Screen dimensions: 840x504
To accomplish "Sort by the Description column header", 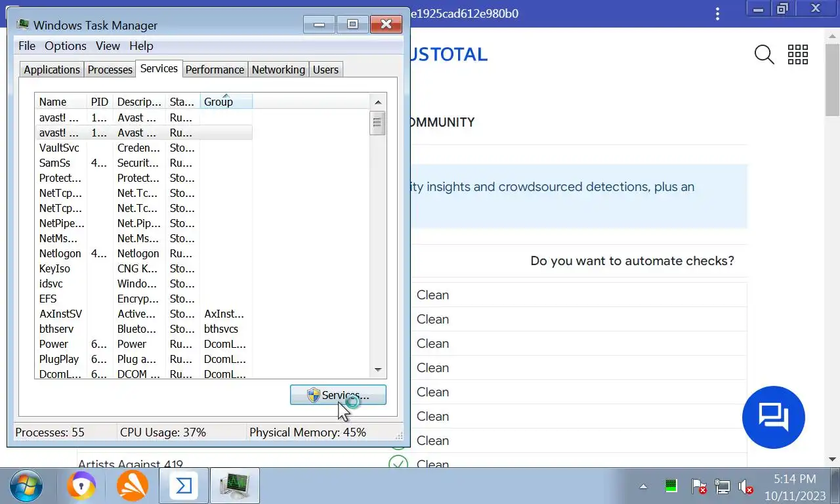I will (x=139, y=102).
